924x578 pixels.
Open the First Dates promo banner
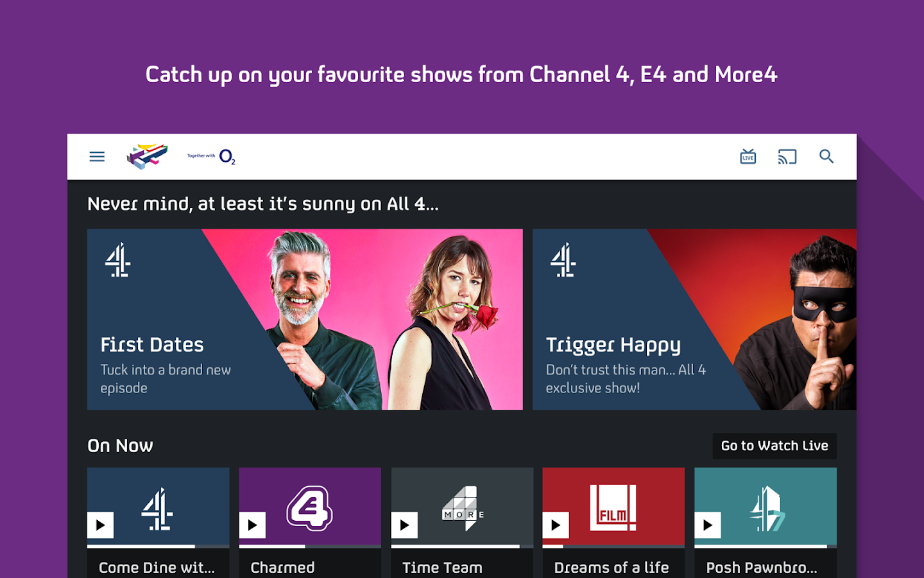coord(305,319)
